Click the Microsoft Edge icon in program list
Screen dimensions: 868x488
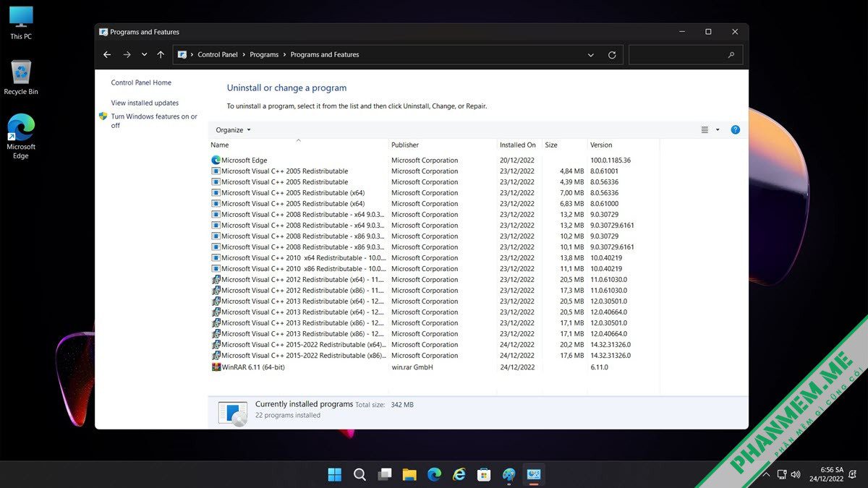(x=216, y=160)
